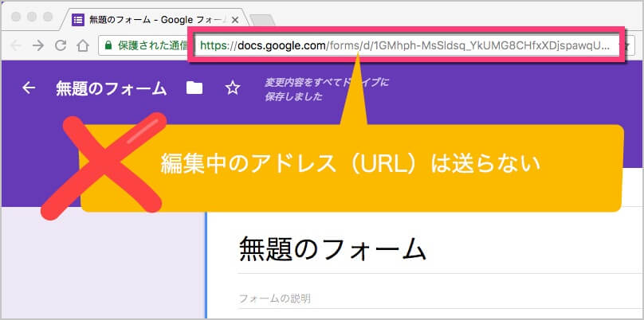Screen dimensions: 644x320
Task: Click the yellow minimize window button
Action: click(x=33, y=17)
